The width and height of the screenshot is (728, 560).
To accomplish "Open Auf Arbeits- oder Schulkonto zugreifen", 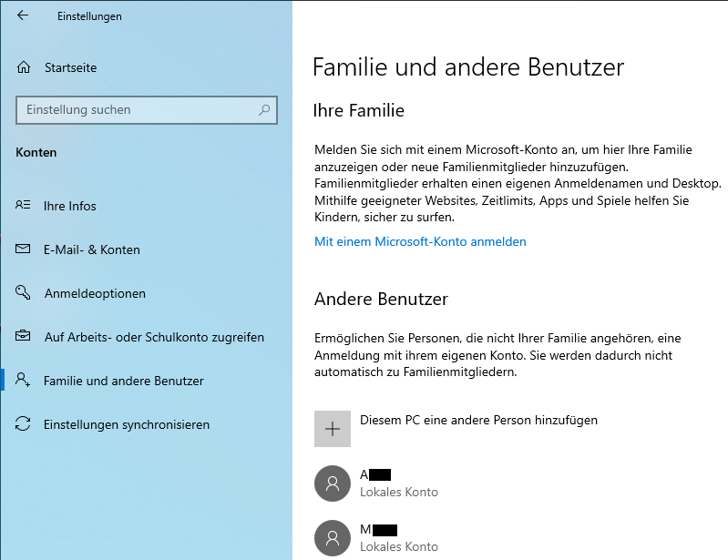I will pos(154,337).
